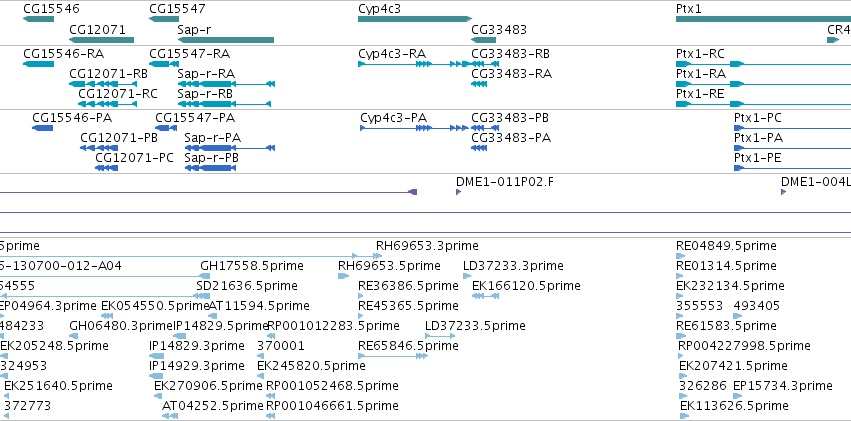Select the Ptx1 gene bar
Image resolution: width=851 pixels, height=421 pixels.
tap(763, 19)
